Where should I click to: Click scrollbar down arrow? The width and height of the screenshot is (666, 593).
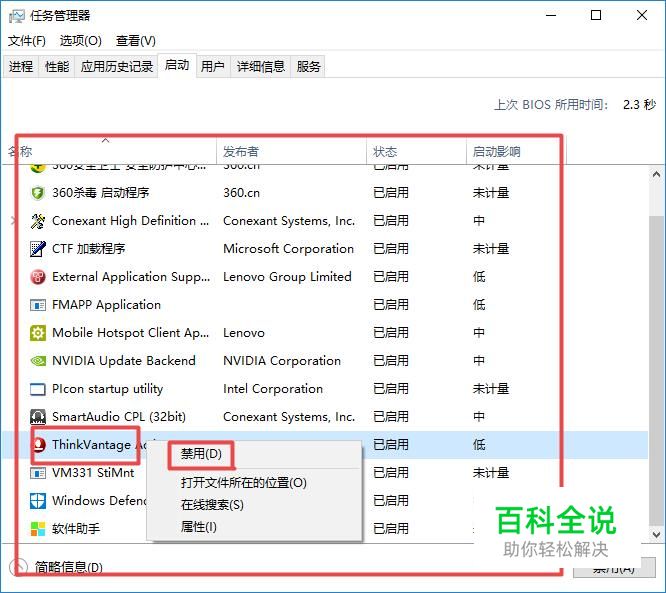pyautogui.click(x=657, y=535)
